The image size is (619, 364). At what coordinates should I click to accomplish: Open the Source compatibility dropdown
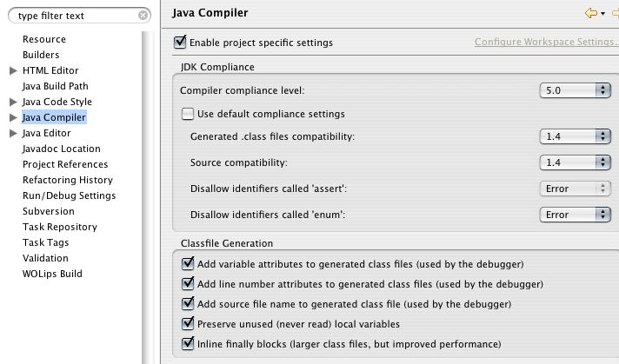point(575,162)
